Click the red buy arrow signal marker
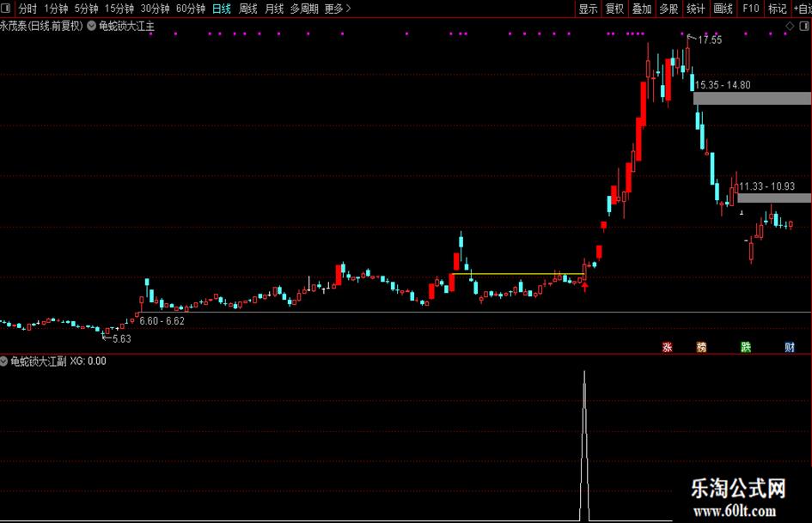Image resolution: width=812 pixels, height=523 pixels. 584,287
